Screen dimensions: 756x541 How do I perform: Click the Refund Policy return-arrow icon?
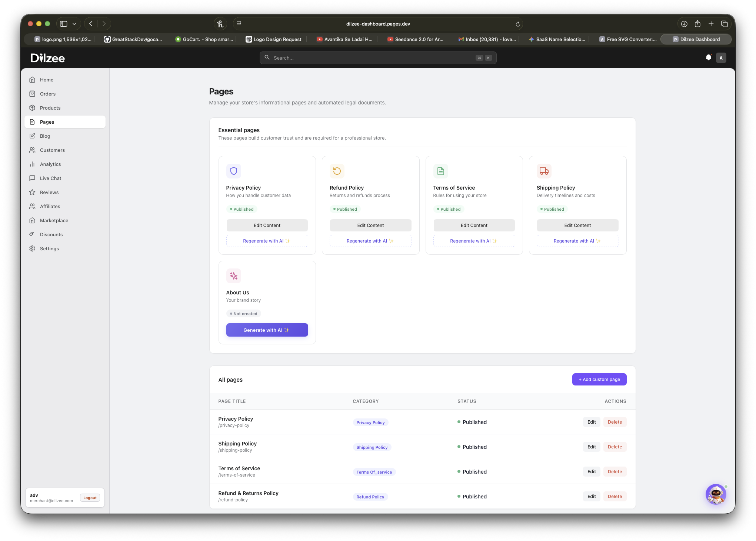click(x=337, y=171)
